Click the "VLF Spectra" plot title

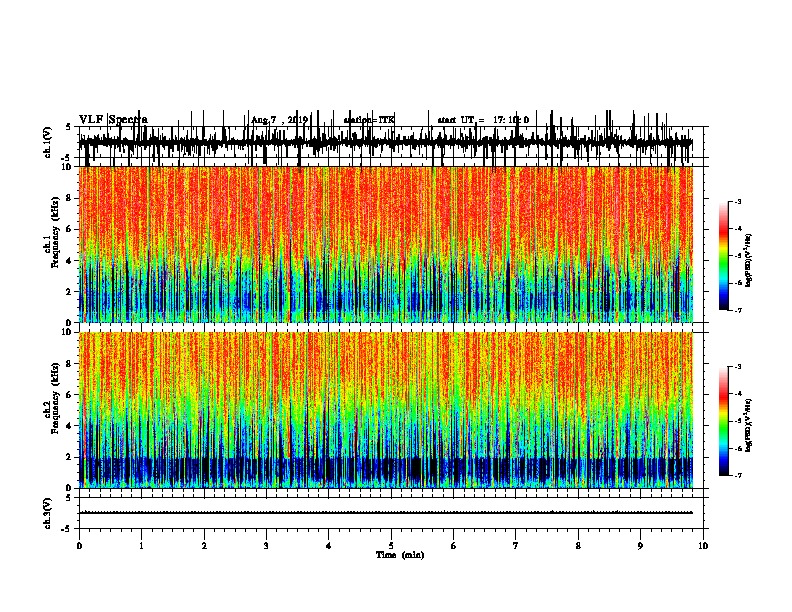coord(113,120)
